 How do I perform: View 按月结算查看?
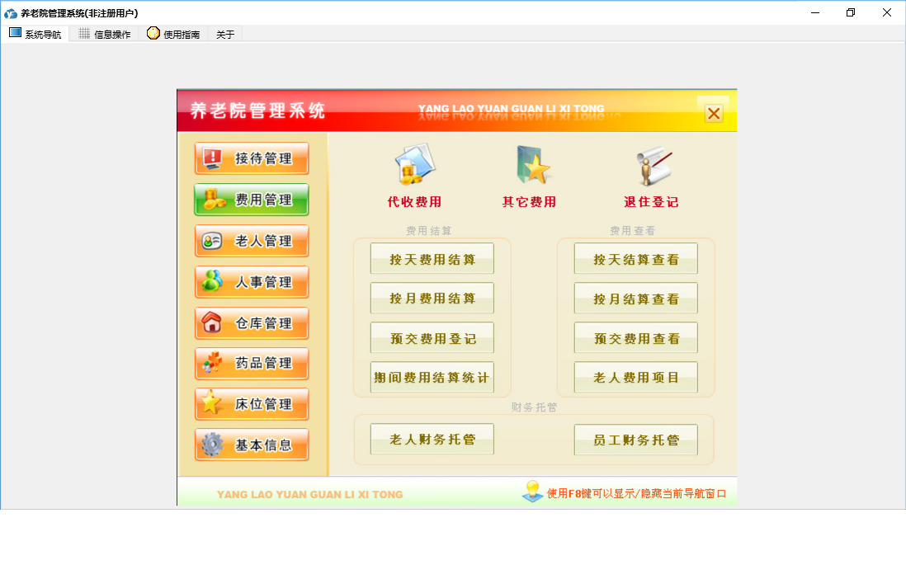[x=635, y=298]
